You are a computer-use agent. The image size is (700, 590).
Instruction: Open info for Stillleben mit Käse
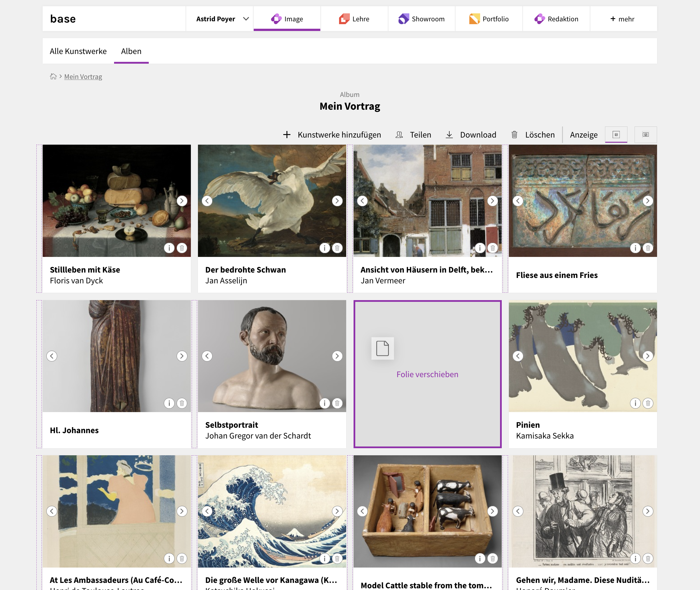tap(169, 248)
